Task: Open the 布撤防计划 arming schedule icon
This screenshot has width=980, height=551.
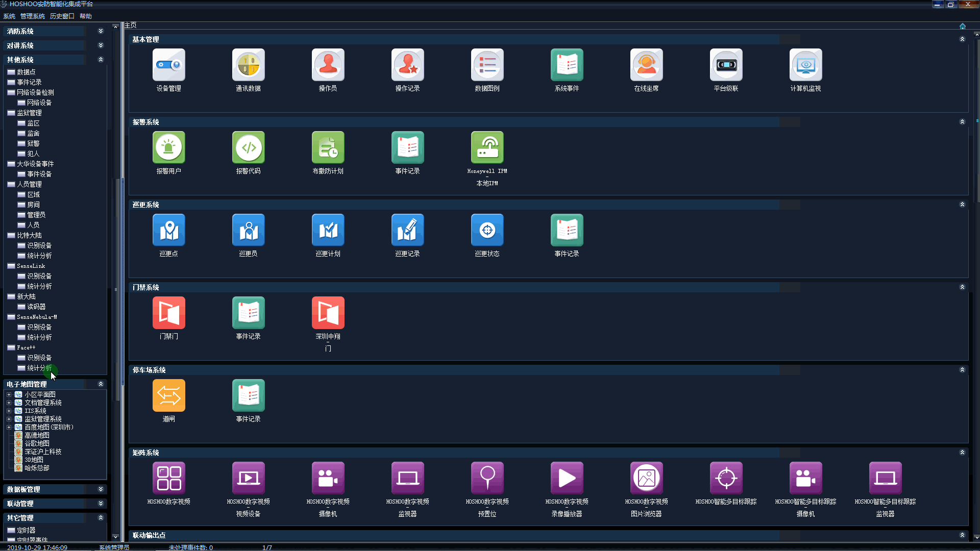Action: click(x=328, y=148)
